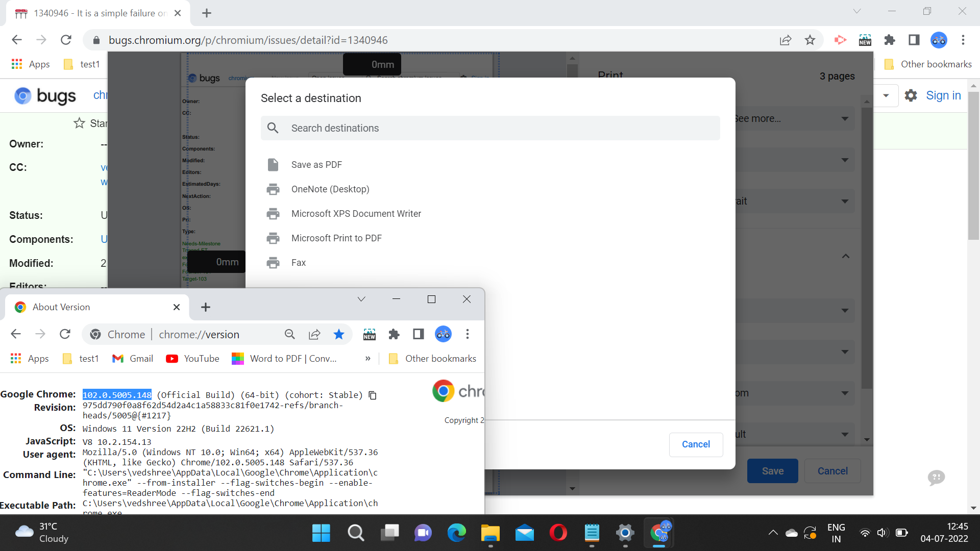Collapse More settings chevron in print panel
Screen dimensions: 980x551
[846, 256]
